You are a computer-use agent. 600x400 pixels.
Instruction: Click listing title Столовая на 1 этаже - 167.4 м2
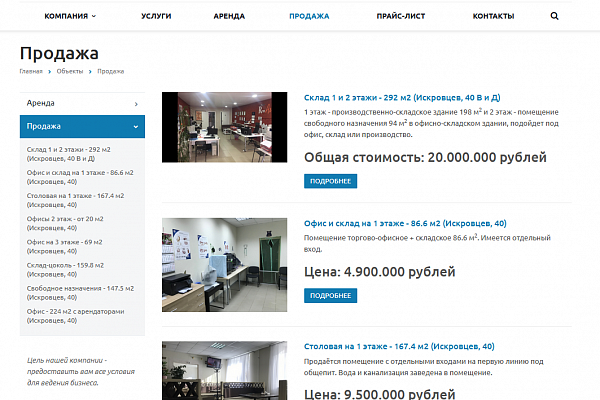click(x=399, y=346)
